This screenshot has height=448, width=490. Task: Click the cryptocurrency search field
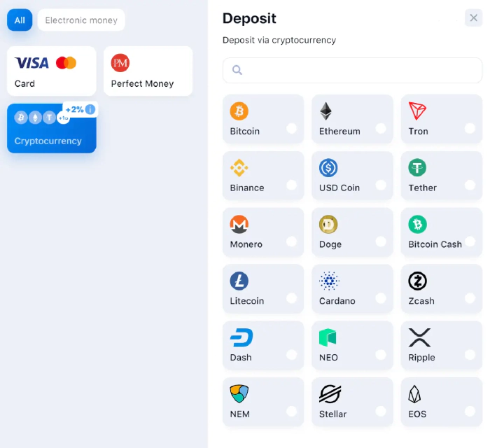pos(353,70)
